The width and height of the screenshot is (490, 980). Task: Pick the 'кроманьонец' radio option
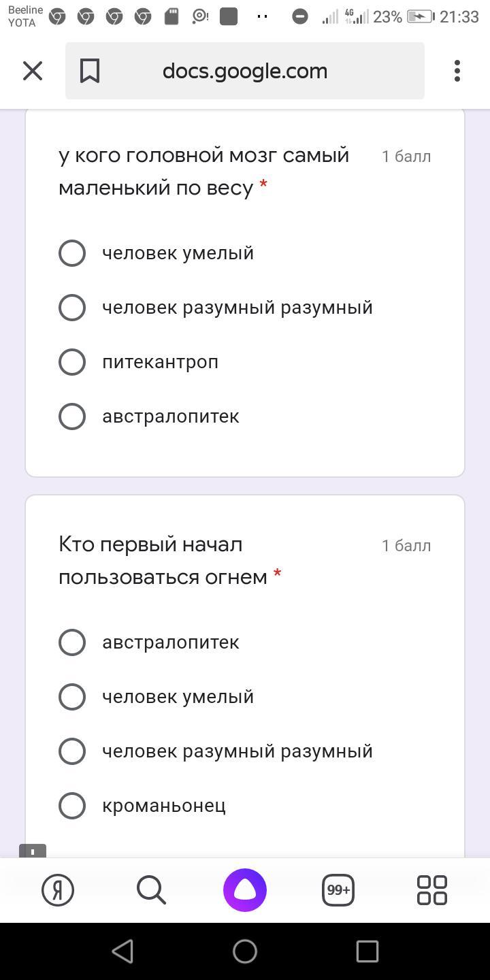coord(72,806)
